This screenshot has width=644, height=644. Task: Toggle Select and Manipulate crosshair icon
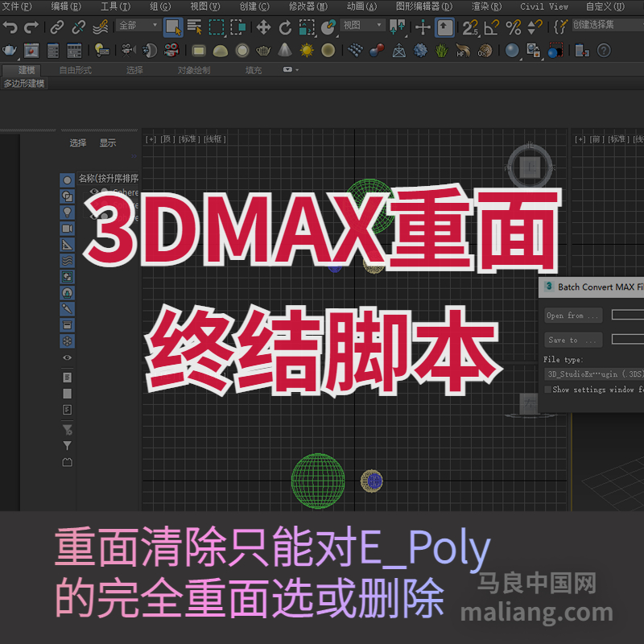422,28
